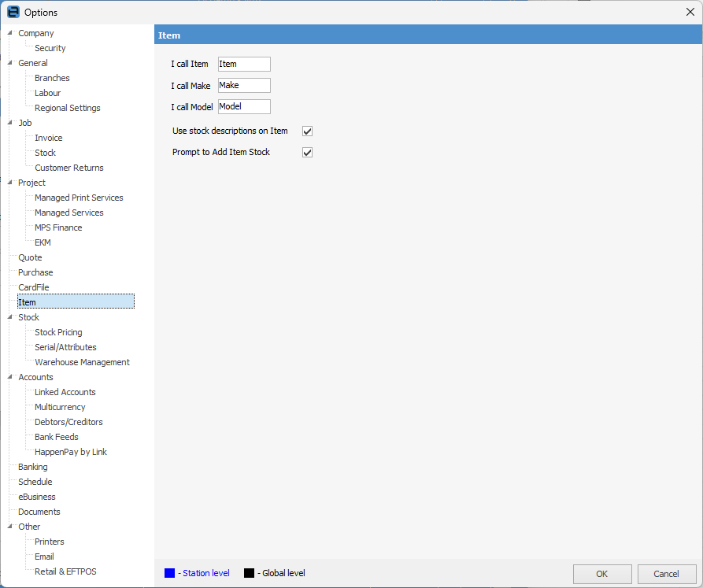Open the Multicurrency options page
The image size is (703, 588).
tap(60, 407)
